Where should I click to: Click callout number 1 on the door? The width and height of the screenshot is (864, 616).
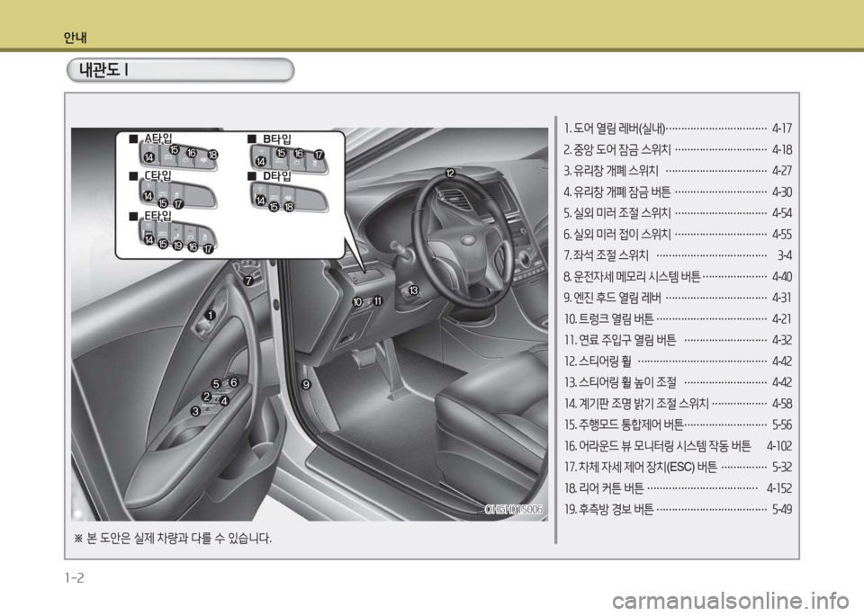point(209,315)
